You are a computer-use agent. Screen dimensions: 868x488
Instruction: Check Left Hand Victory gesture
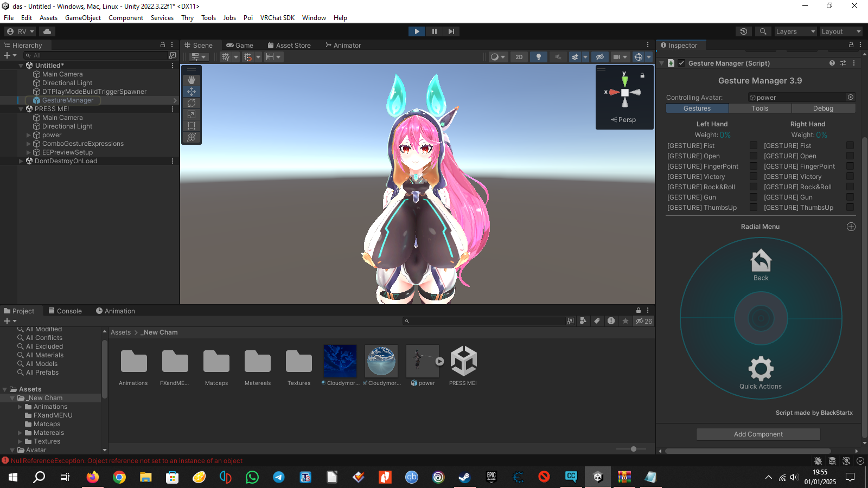tap(754, 176)
